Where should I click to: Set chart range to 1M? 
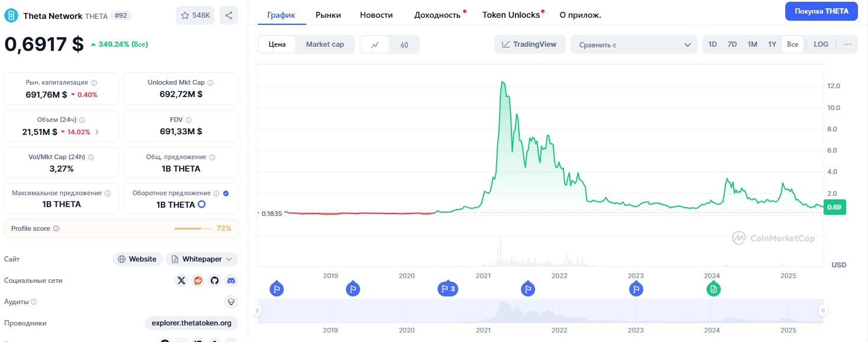752,44
